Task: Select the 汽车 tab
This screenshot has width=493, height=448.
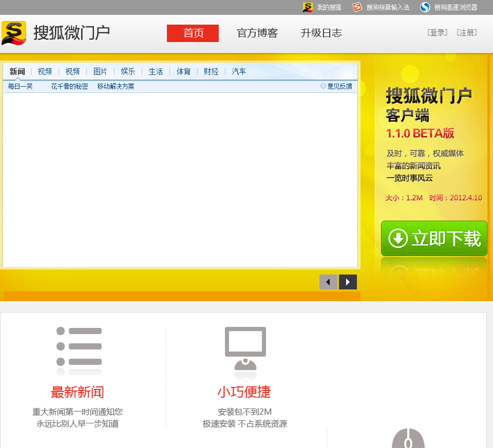Action: (x=239, y=72)
